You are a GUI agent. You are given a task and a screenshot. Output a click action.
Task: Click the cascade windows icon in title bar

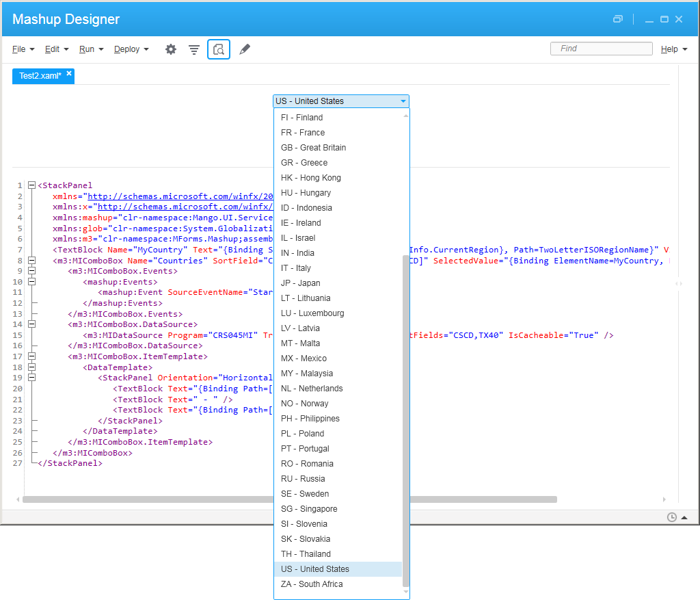pyautogui.click(x=618, y=19)
